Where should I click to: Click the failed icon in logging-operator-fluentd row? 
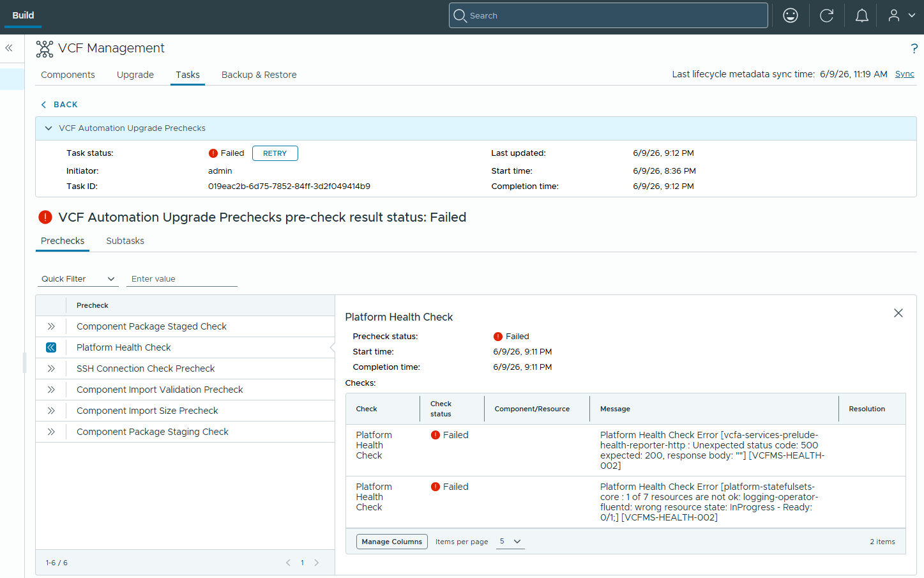click(x=435, y=487)
